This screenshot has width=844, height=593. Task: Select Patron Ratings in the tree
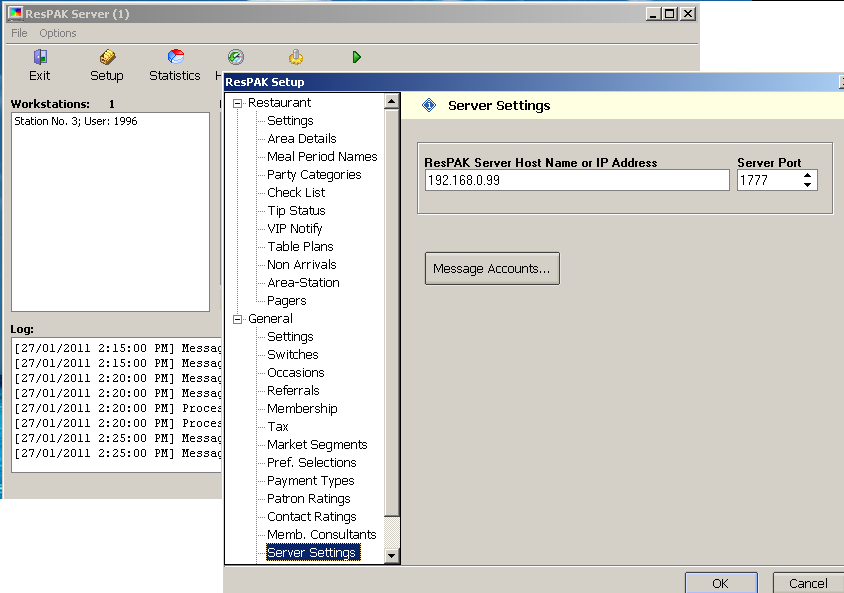click(x=308, y=499)
